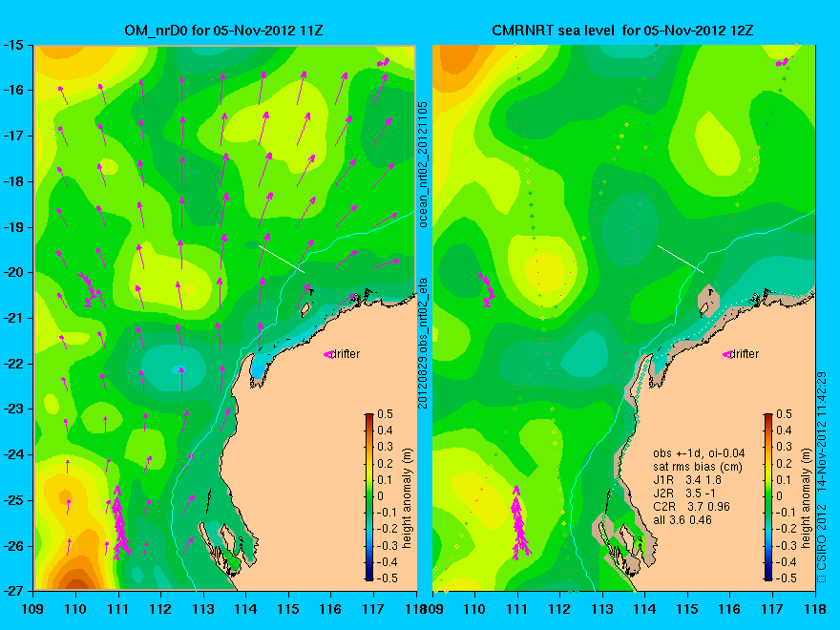
Task: Click the "drifter" label in the left map
Action: tap(346, 353)
